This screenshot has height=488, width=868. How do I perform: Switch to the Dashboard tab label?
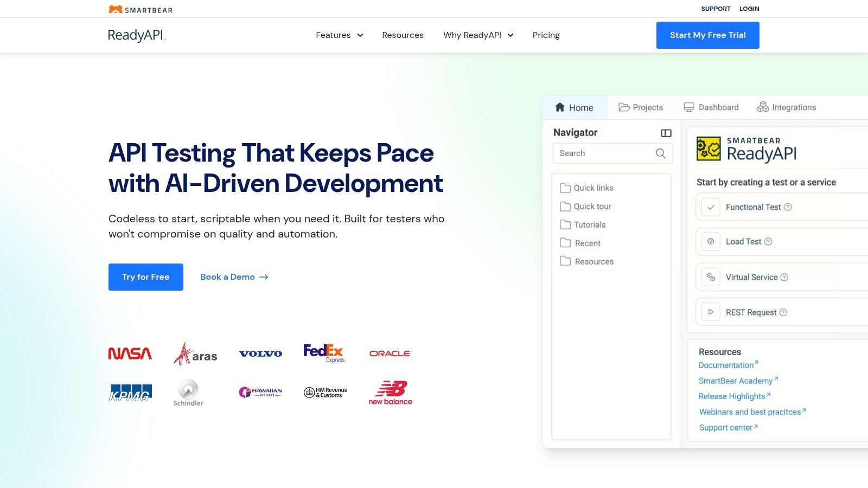click(718, 107)
